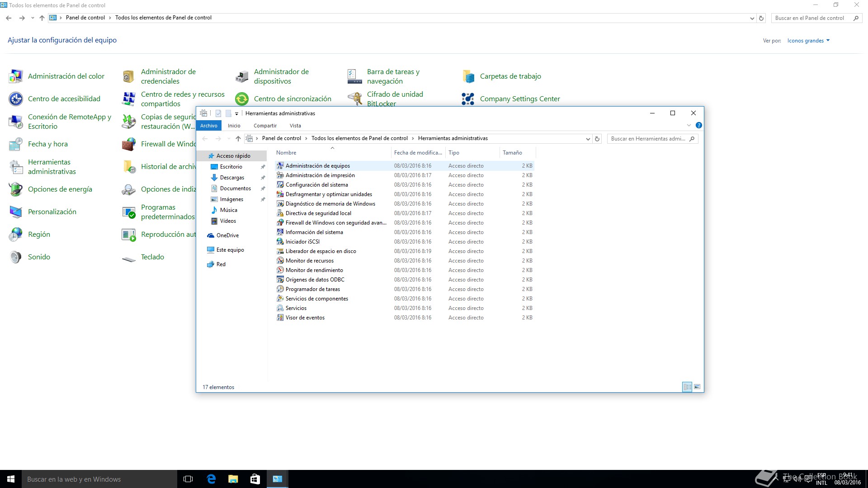Viewport: 868px width, 488px height.
Task: Open Personalización link in Control Panel
Action: tap(52, 212)
